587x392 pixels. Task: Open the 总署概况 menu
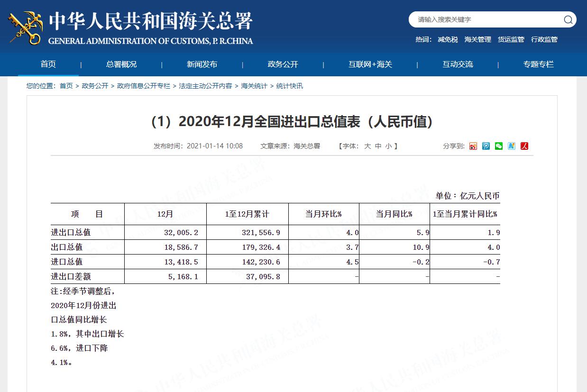(x=121, y=64)
